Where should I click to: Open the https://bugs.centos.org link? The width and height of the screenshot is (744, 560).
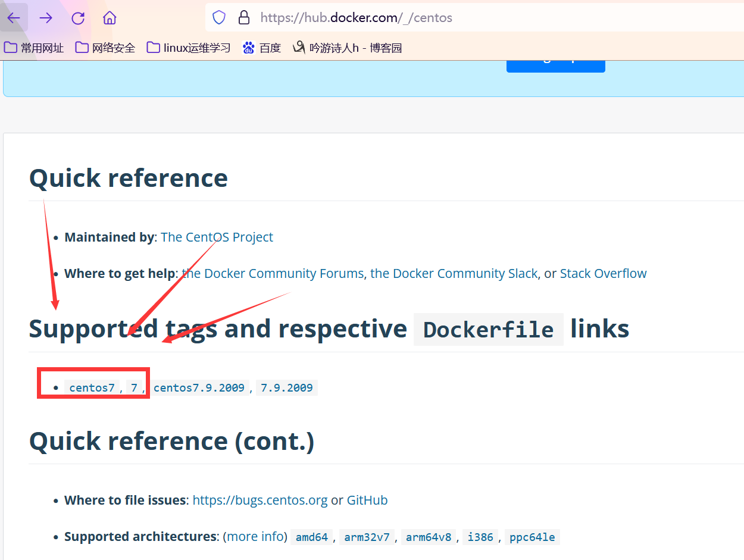point(260,500)
